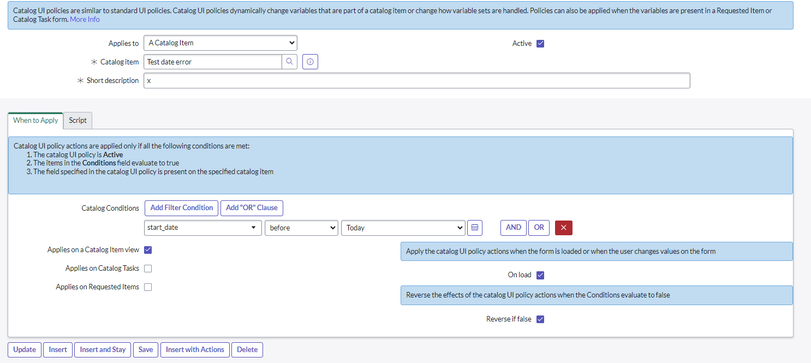Viewport: 811px width, 363px height.
Task: Click Insert with Actions button
Action: pos(195,350)
